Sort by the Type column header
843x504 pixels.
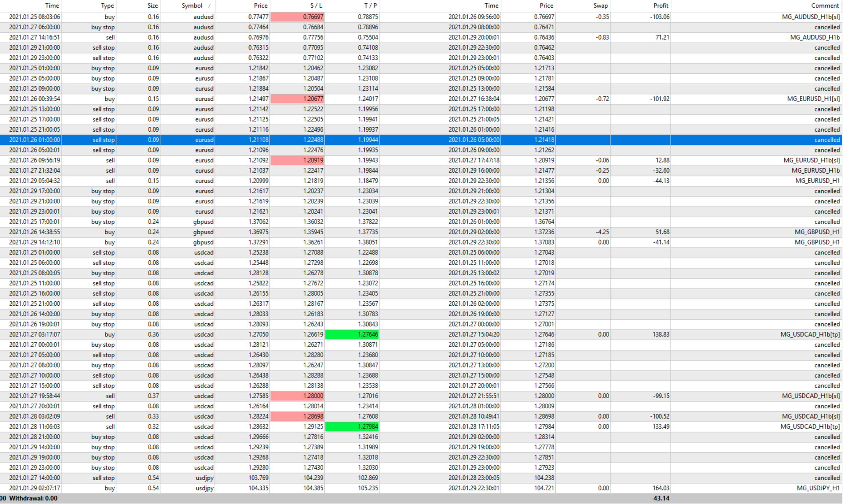tap(107, 6)
